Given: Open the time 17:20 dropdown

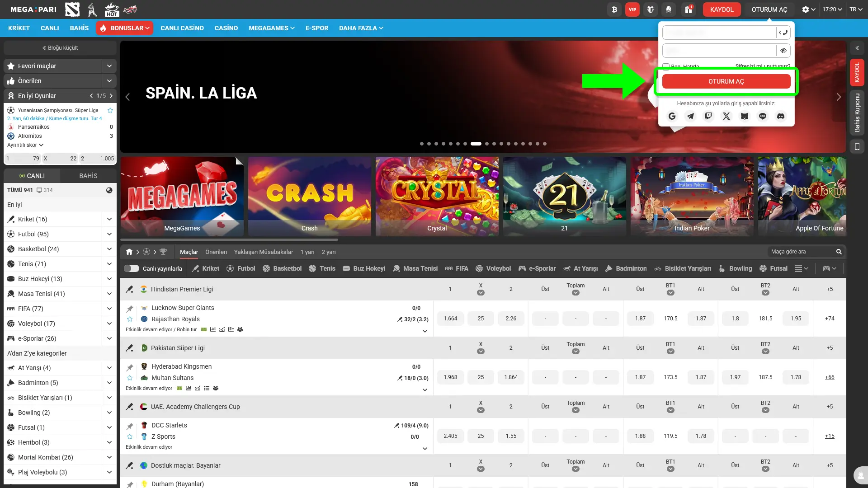Looking at the screenshot, I should pyautogui.click(x=832, y=9).
